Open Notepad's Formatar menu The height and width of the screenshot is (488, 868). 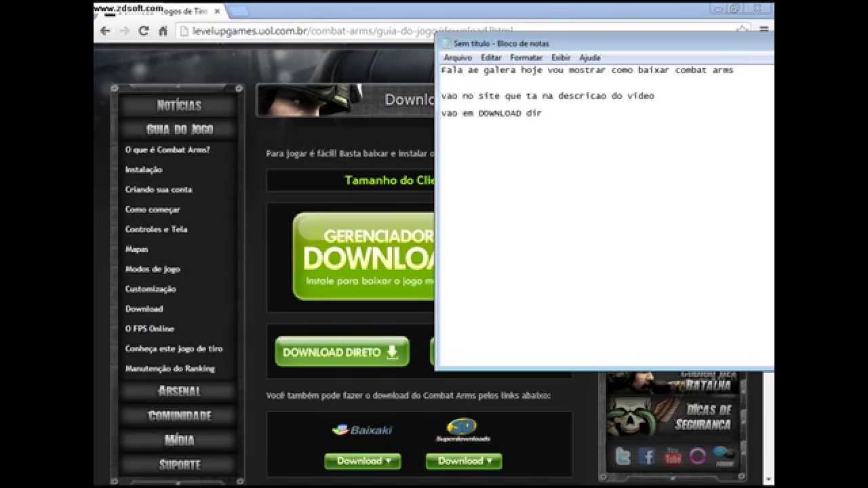(x=526, y=58)
